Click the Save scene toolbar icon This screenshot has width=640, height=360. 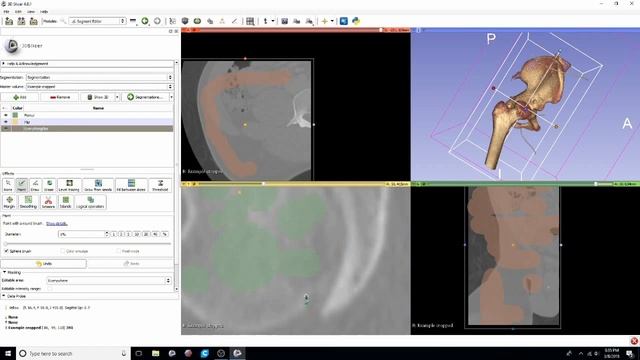(33, 21)
